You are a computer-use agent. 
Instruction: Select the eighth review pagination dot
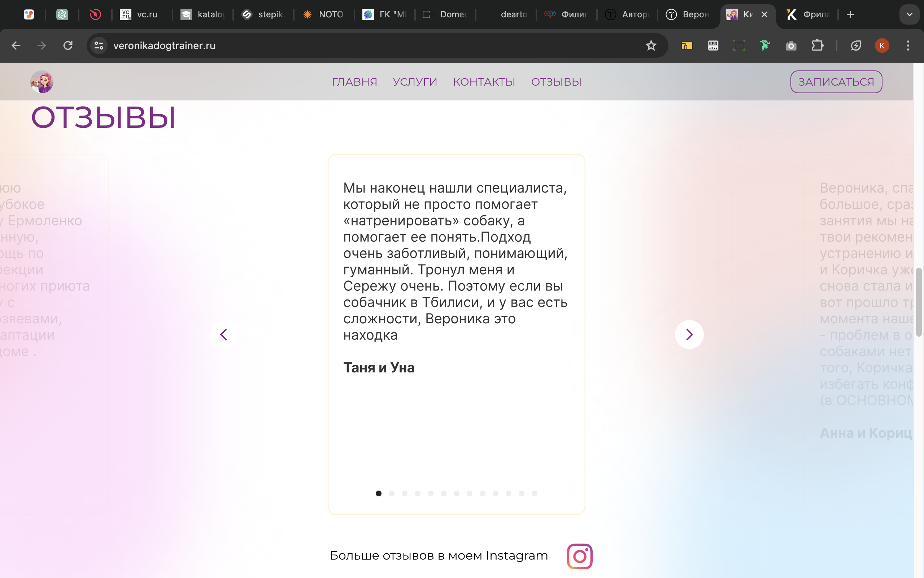point(469,493)
